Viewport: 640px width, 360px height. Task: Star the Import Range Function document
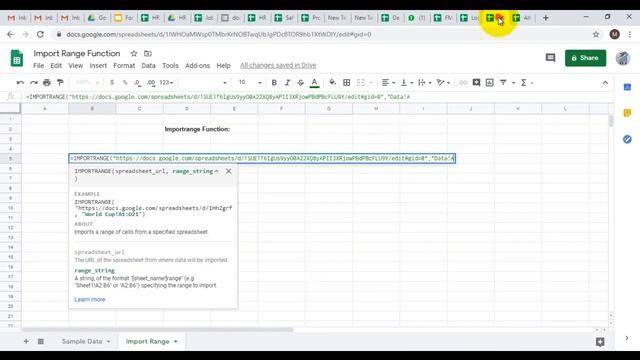(x=134, y=53)
